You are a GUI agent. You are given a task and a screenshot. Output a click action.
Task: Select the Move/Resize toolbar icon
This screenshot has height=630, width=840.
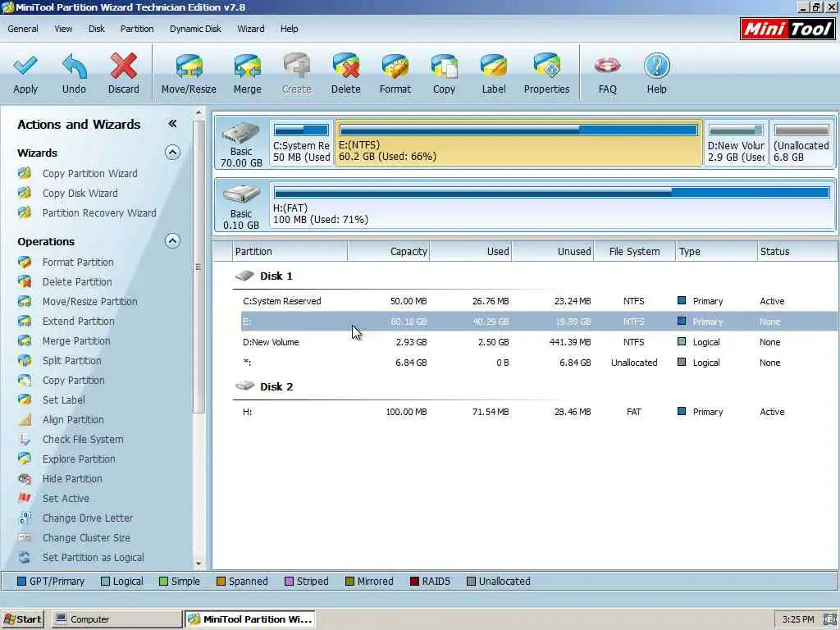point(189,66)
